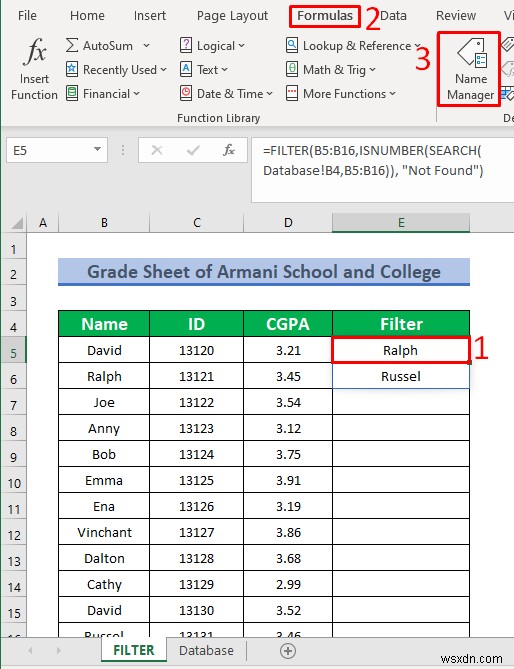The width and height of the screenshot is (514, 669).
Task: Switch to the Formulas tab
Action: [x=325, y=16]
